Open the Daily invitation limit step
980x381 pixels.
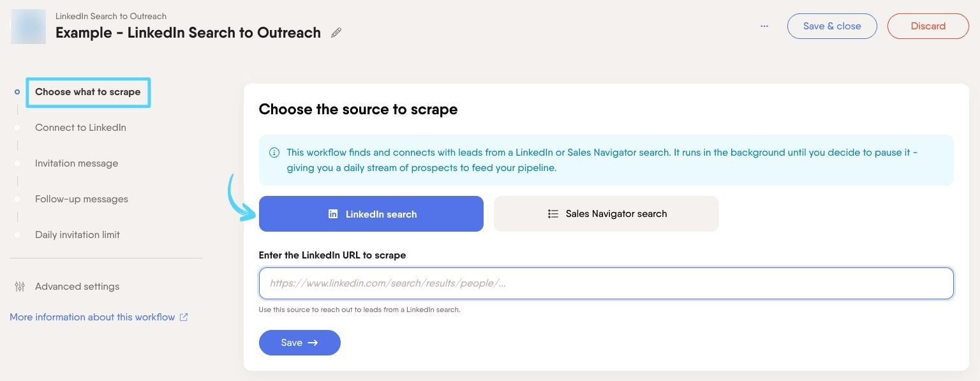tap(77, 235)
